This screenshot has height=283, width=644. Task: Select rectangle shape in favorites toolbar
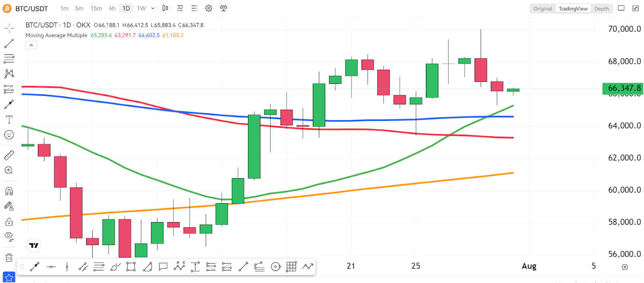(x=131, y=266)
